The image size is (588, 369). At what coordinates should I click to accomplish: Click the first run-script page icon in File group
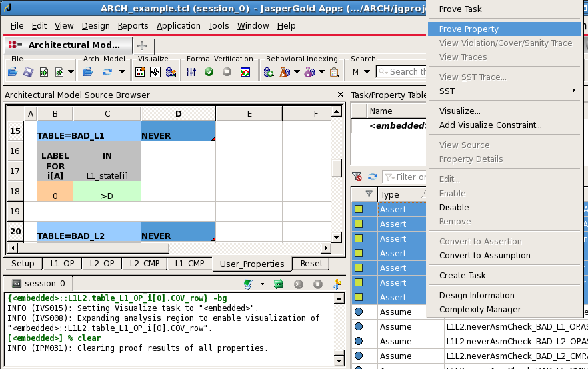coord(44,71)
